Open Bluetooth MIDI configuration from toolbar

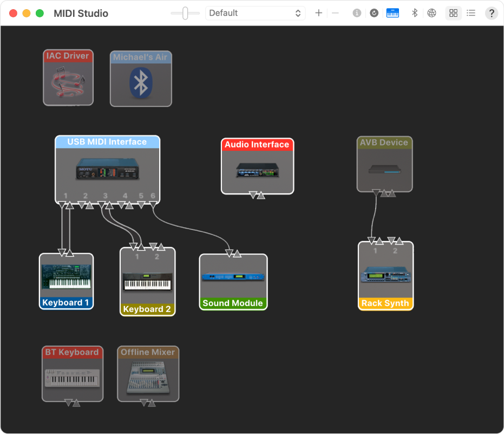tap(415, 12)
